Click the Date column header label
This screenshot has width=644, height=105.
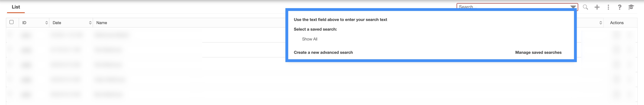[57, 23]
